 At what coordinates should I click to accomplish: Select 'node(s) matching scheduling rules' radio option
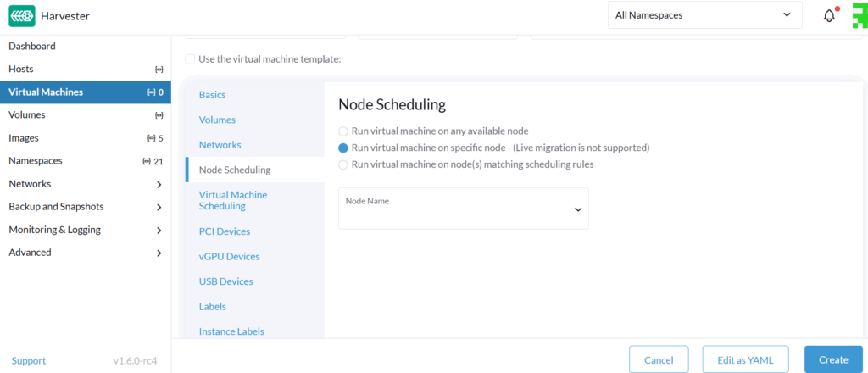(x=343, y=164)
